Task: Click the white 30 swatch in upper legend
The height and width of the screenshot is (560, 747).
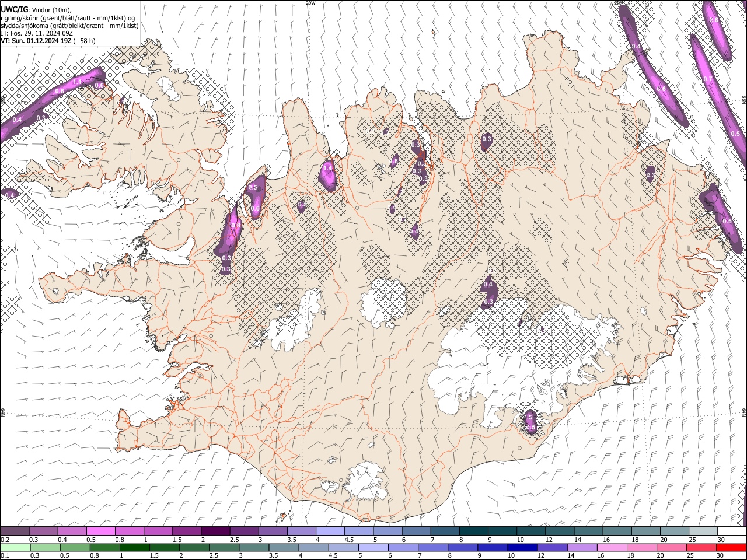Action: (x=731, y=531)
